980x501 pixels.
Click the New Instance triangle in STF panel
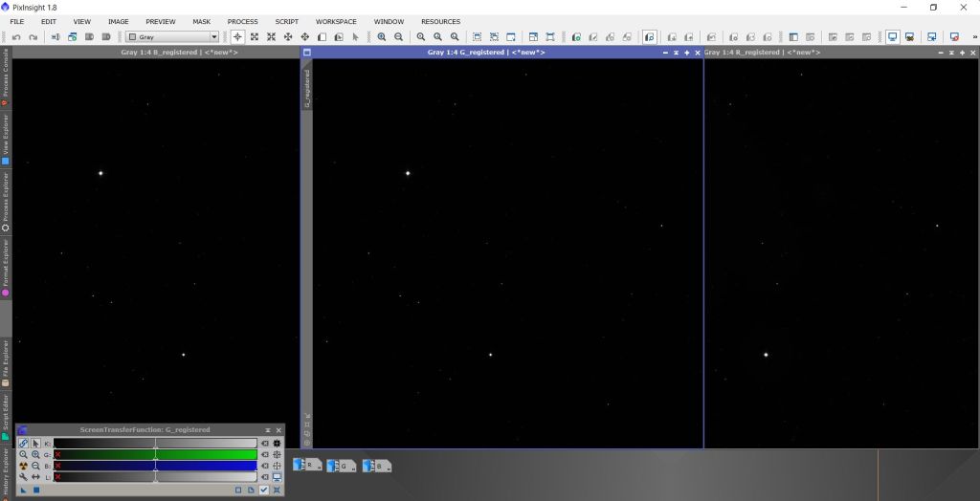[23, 490]
